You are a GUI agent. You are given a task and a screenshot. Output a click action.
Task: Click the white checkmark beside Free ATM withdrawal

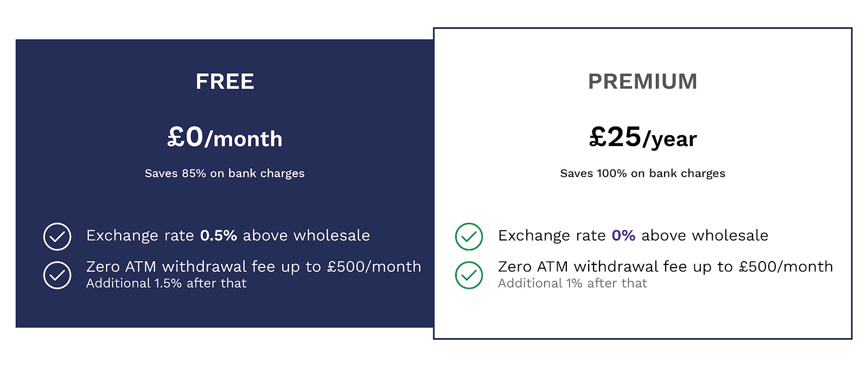tap(57, 275)
